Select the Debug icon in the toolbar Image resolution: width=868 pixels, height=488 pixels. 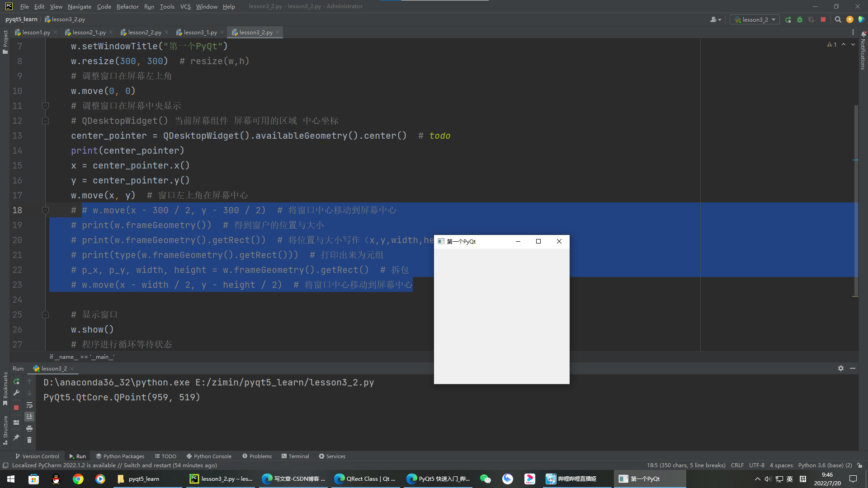pyautogui.click(x=800, y=19)
